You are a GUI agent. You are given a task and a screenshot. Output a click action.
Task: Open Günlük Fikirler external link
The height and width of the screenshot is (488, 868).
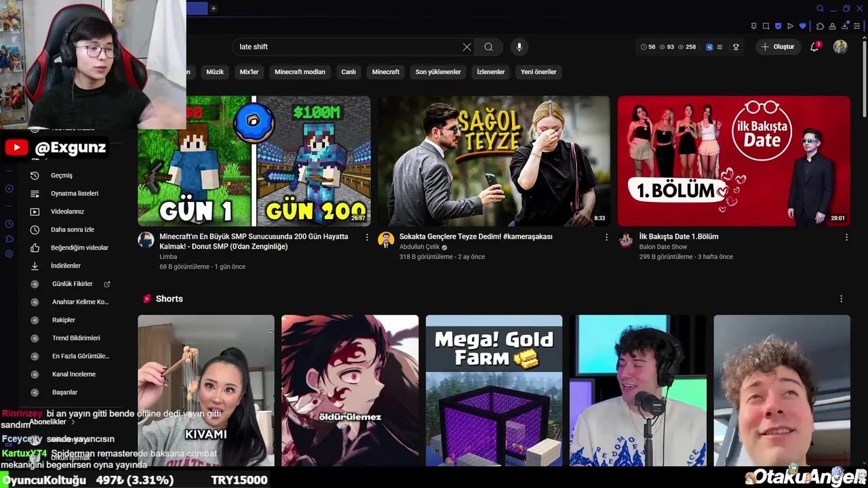click(x=70, y=284)
